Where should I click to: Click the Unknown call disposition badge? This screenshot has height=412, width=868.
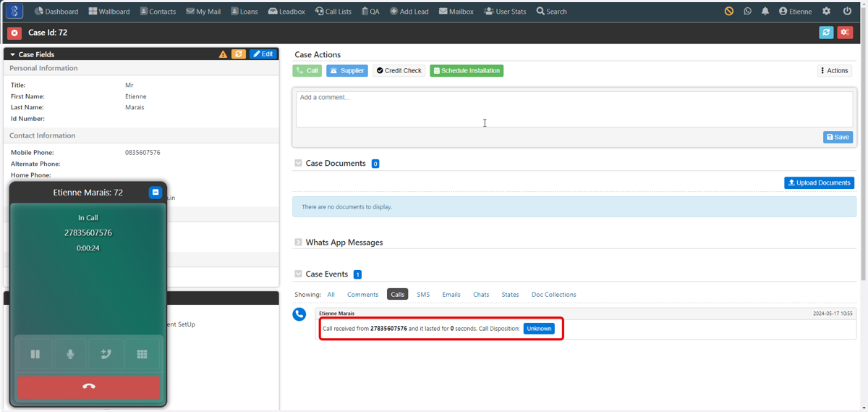539,329
